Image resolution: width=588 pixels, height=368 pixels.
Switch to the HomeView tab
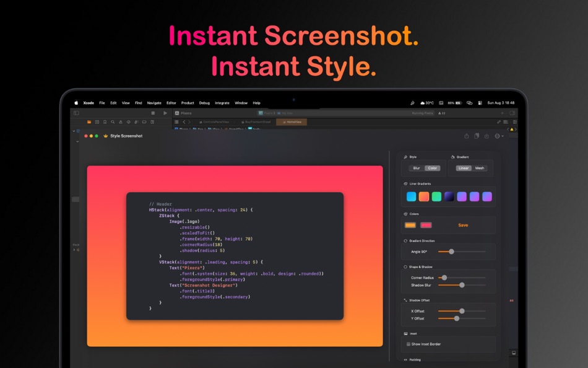coord(292,122)
